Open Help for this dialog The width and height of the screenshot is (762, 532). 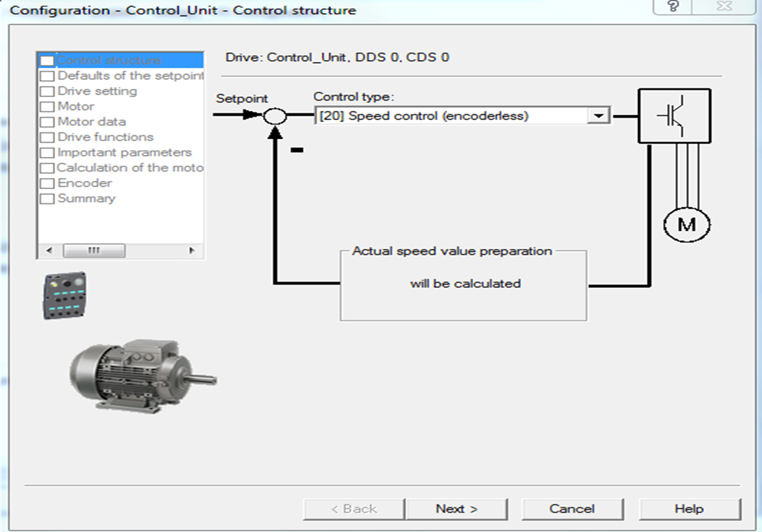point(689,509)
